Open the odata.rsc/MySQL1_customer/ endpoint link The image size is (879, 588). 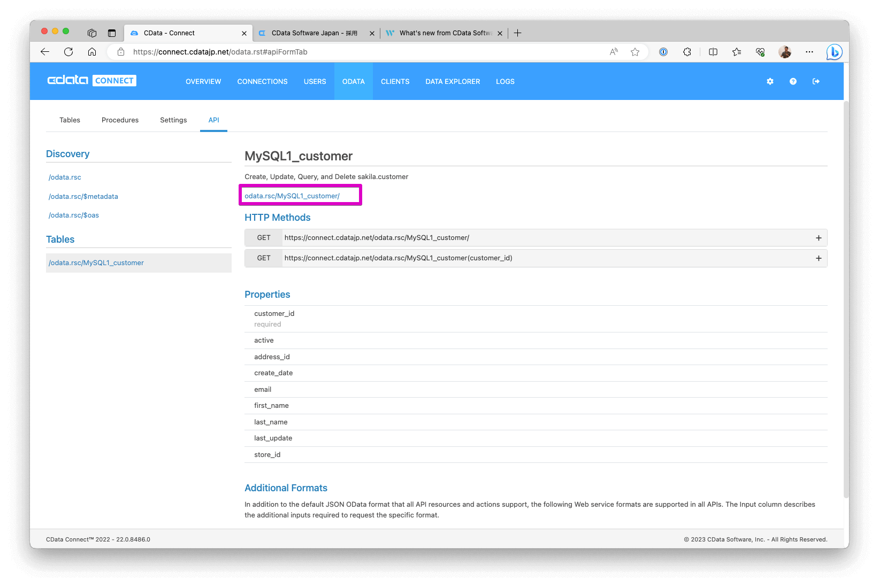pyautogui.click(x=292, y=196)
